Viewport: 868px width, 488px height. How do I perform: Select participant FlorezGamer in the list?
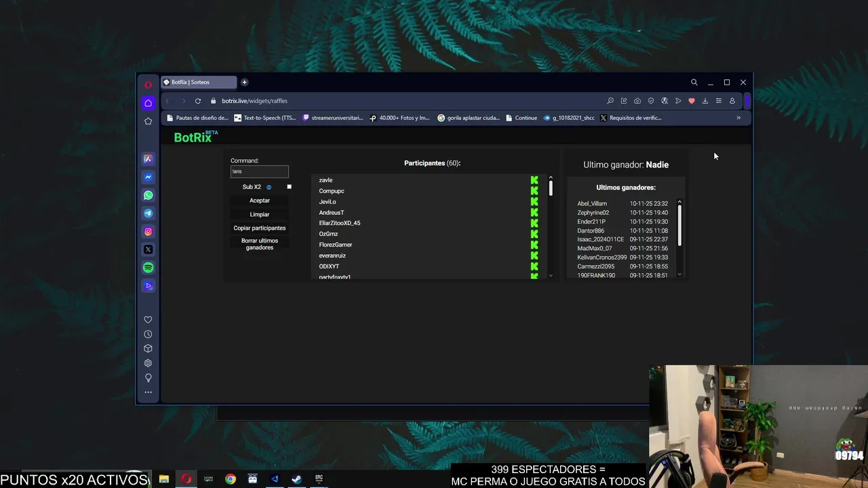point(336,245)
